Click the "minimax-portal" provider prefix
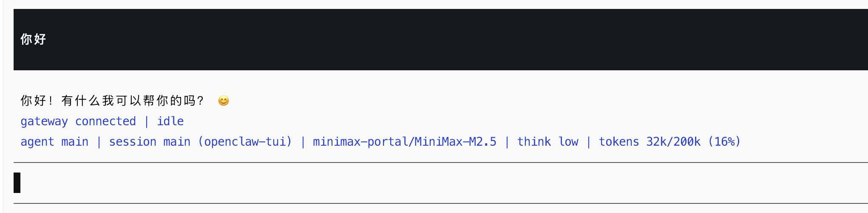This screenshot has height=213, width=868. 360,142
